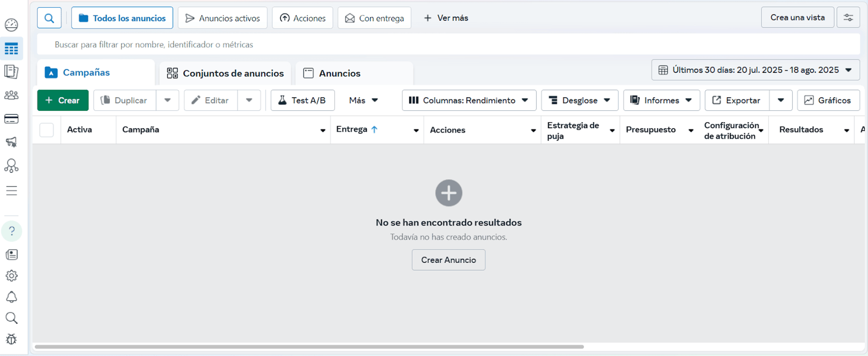
Task: Open the news feed icon in sidebar
Action: tap(12, 255)
